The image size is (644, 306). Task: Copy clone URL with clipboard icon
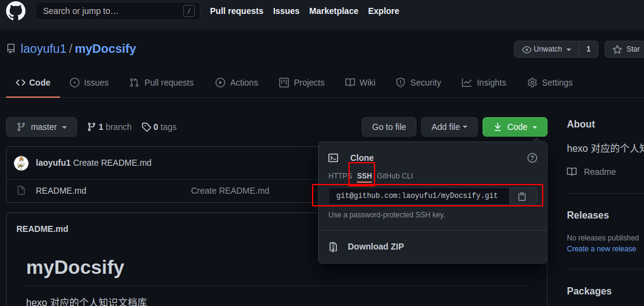point(522,196)
